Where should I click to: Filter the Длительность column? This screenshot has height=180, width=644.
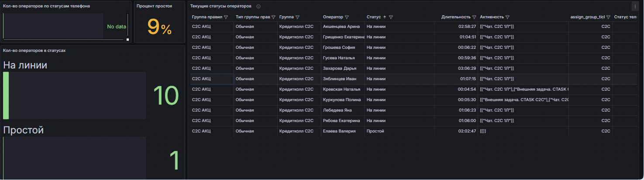pos(474,17)
